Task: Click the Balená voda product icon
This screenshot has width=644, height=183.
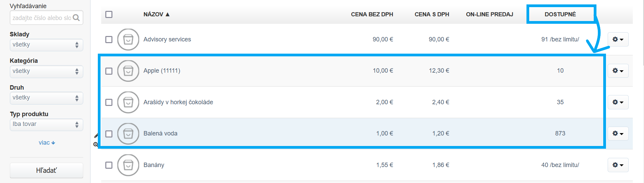Action: pos(128,133)
